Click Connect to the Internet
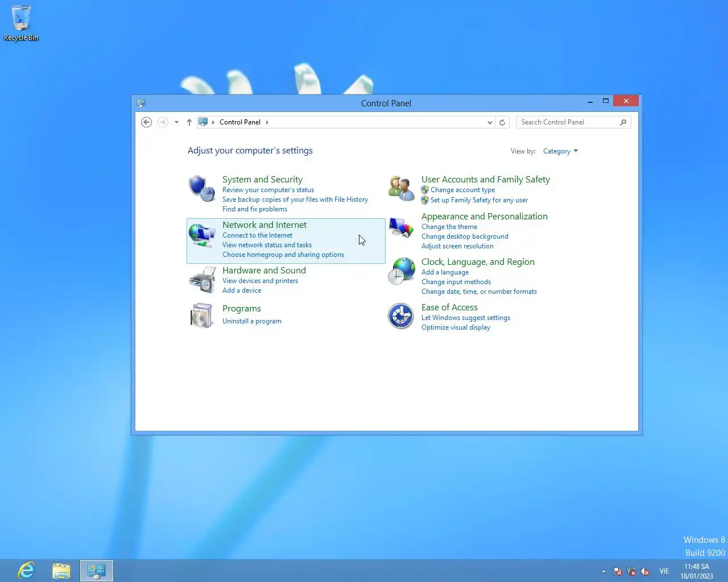Image resolution: width=728 pixels, height=582 pixels. 257,235
